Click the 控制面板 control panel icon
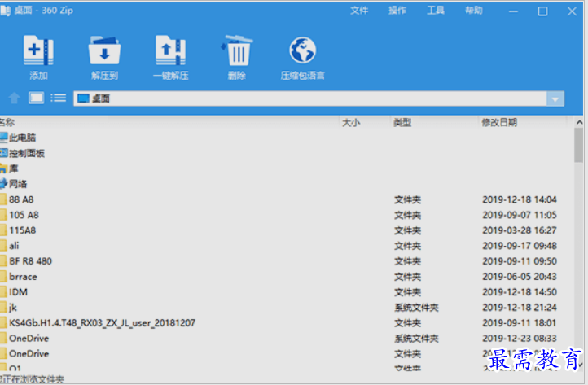 (x=3, y=153)
